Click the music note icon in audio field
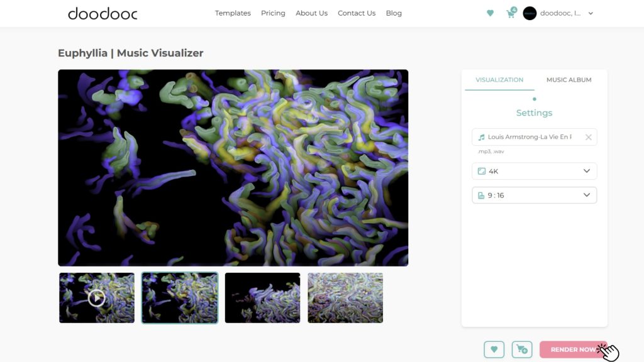 pyautogui.click(x=481, y=137)
